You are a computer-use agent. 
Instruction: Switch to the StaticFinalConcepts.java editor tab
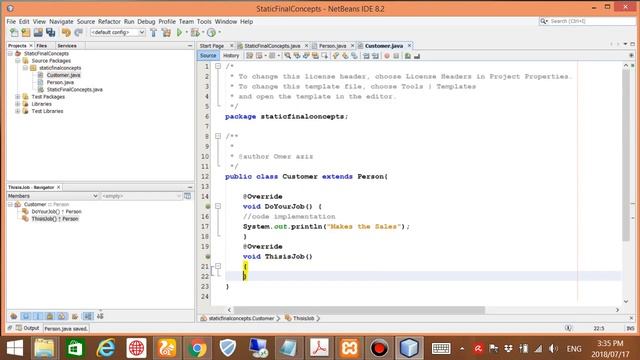click(272, 46)
